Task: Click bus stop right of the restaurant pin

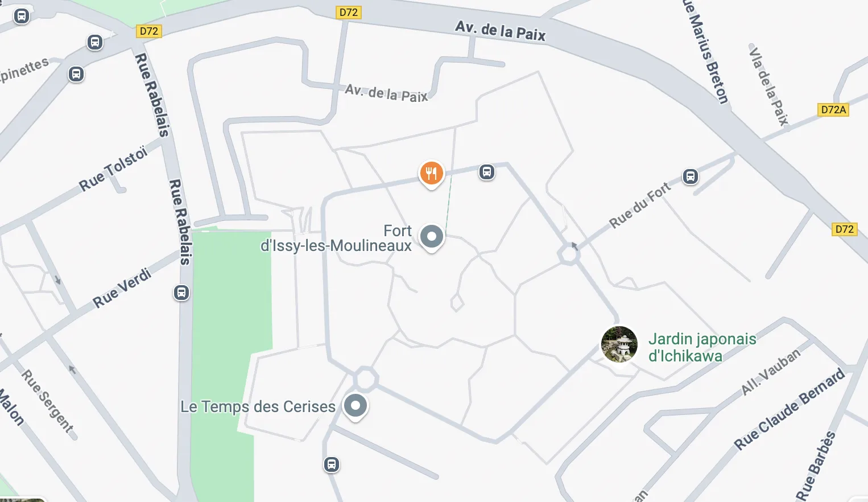Action: tap(486, 171)
